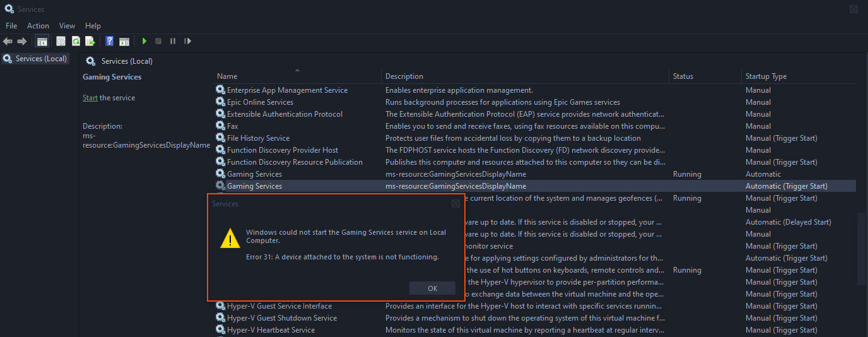Click the Epic Games services description text
This screenshot has height=337, width=868.
[x=503, y=102]
